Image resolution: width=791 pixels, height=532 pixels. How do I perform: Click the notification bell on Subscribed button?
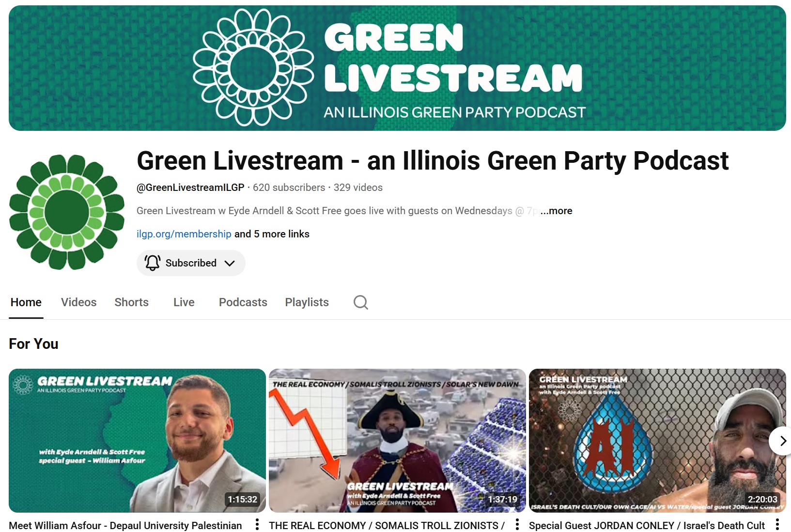(x=152, y=263)
